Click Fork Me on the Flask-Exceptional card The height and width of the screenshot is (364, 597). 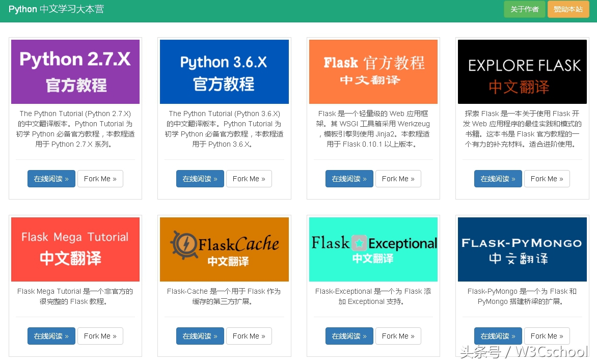(x=398, y=336)
